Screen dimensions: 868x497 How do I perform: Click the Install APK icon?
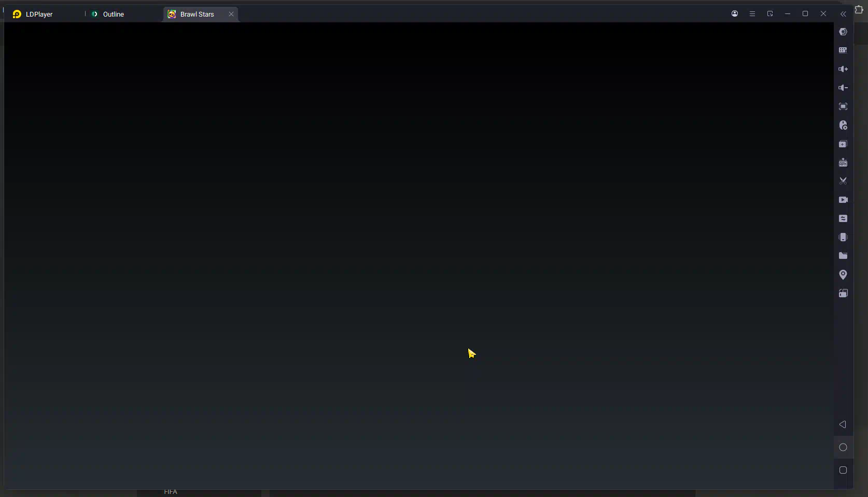click(843, 163)
